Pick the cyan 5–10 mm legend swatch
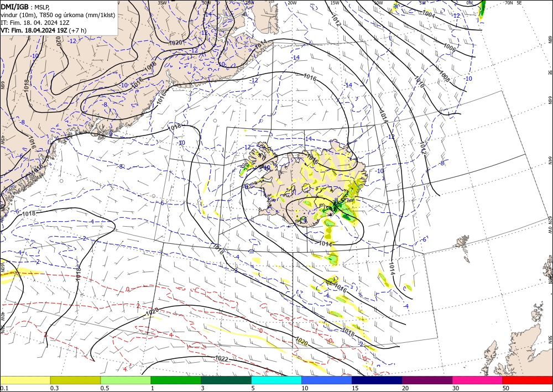 [276, 380]
